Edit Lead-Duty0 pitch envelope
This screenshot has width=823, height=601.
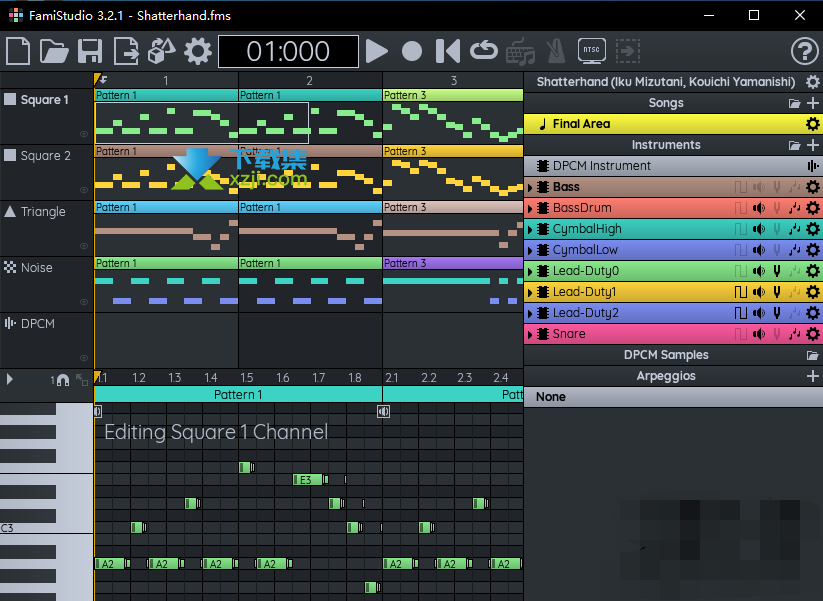coord(777,271)
